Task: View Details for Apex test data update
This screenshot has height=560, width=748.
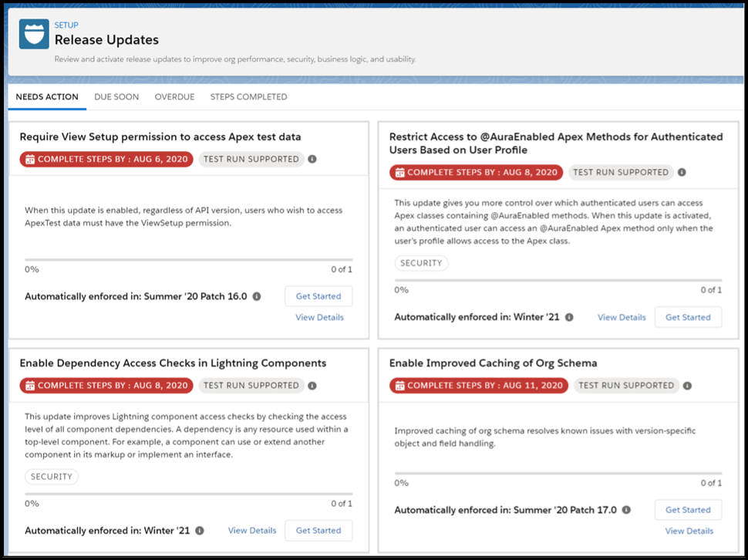Action: click(319, 317)
